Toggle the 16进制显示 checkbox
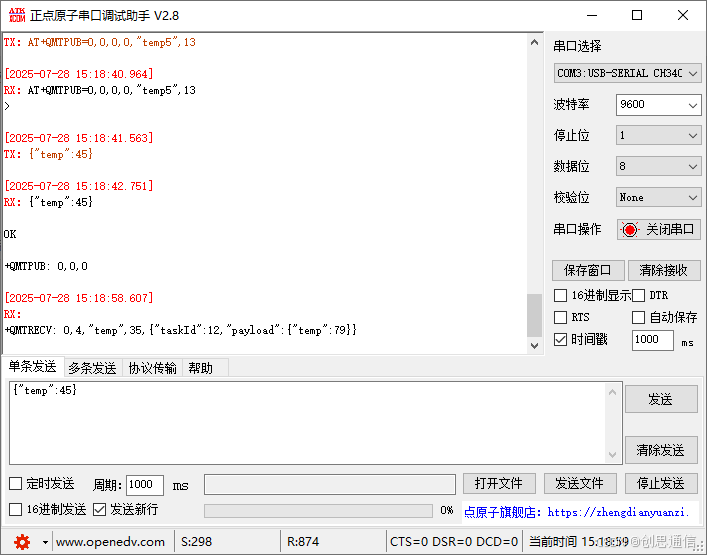The height and width of the screenshot is (555, 707). pos(560,296)
